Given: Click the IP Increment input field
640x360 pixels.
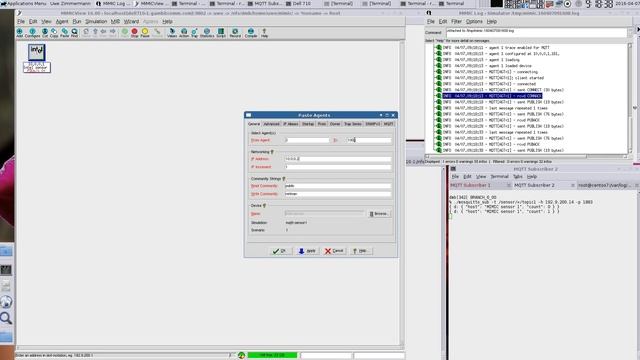Looking at the screenshot, I should tap(338, 167).
